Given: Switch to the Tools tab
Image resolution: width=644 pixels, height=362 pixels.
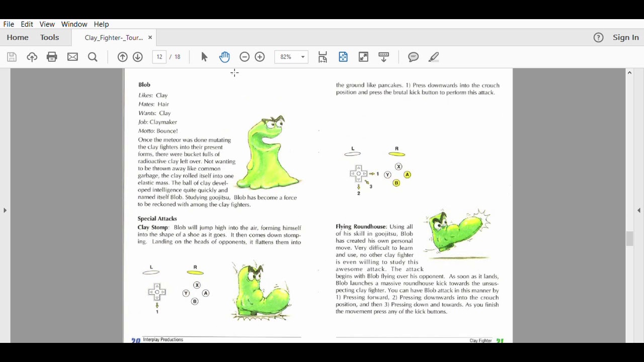Looking at the screenshot, I should click(49, 37).
